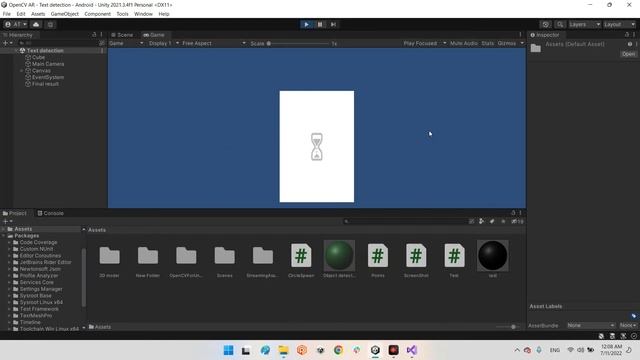Screen dimensions: 640x360
Task: Open the Display 1 dropdown
Action: pyautogui.click(x=163, y=43)
